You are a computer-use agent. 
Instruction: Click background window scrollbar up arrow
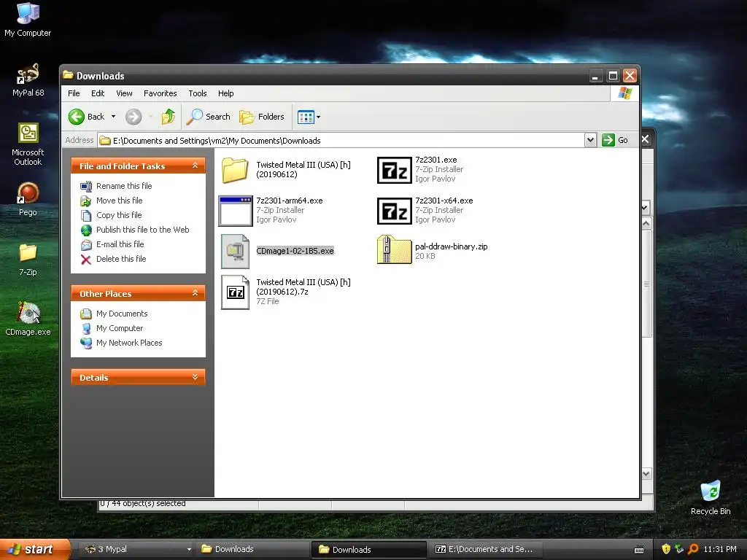coord(646,223)
